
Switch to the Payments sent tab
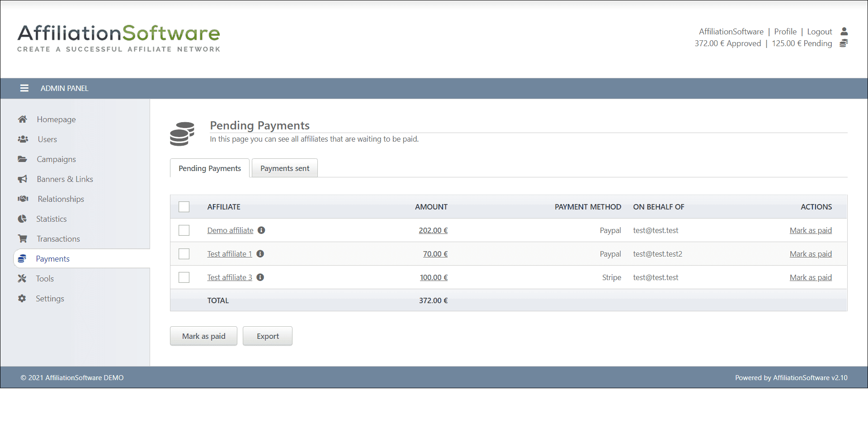pyautogui.click(x=285, y=168)
